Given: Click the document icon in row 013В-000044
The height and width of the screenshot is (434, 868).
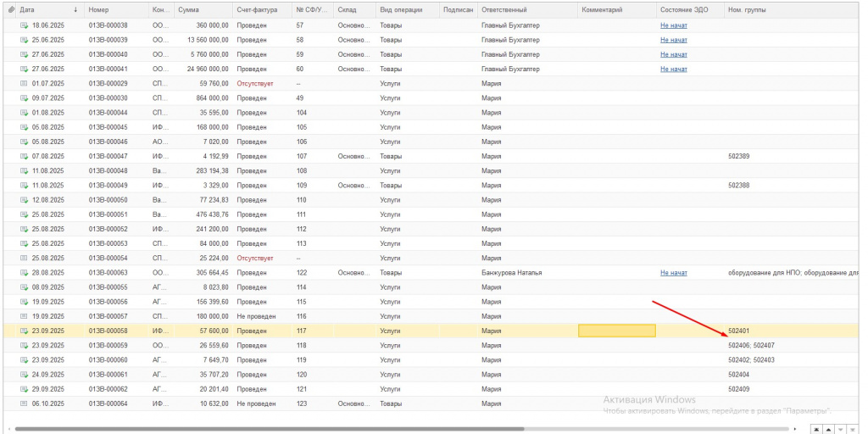Looking at the screenshot, I should point(24,113).
